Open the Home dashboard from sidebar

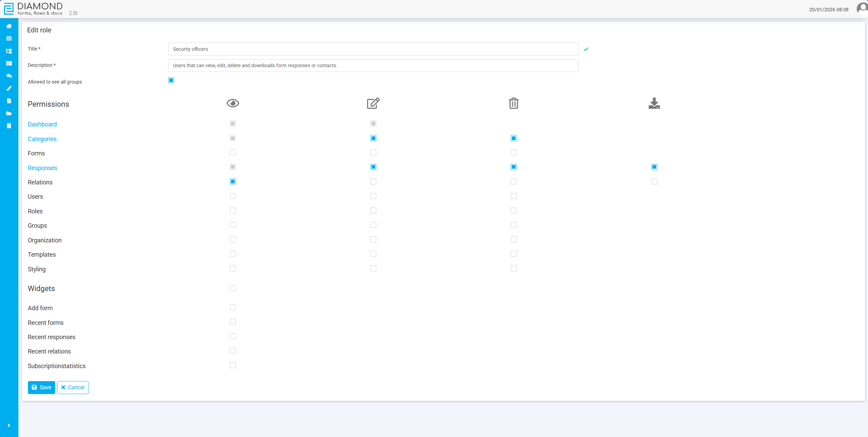click(9, 26)
